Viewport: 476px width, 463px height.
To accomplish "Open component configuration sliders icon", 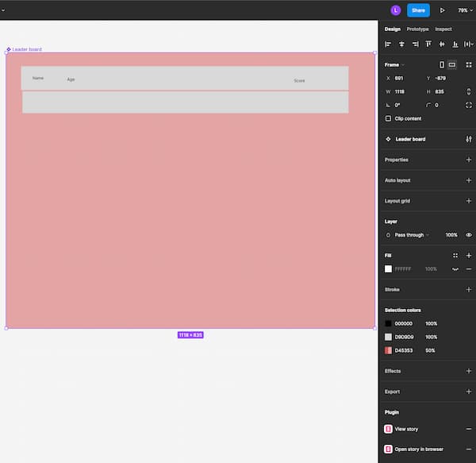I will click(469, 139).
